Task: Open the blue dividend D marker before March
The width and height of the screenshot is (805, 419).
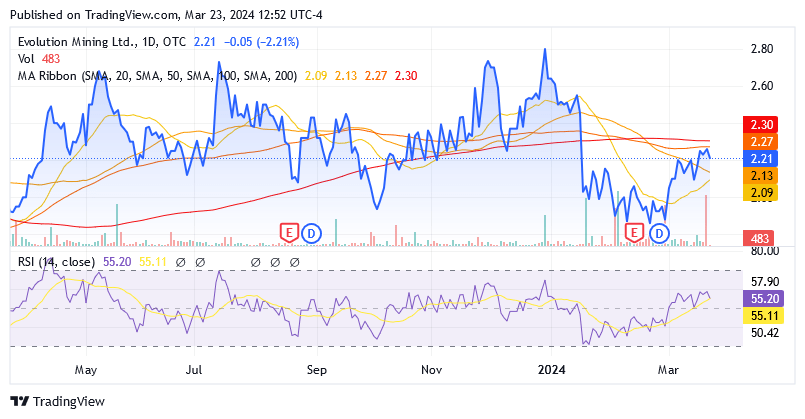Action: tap(659, 234)
